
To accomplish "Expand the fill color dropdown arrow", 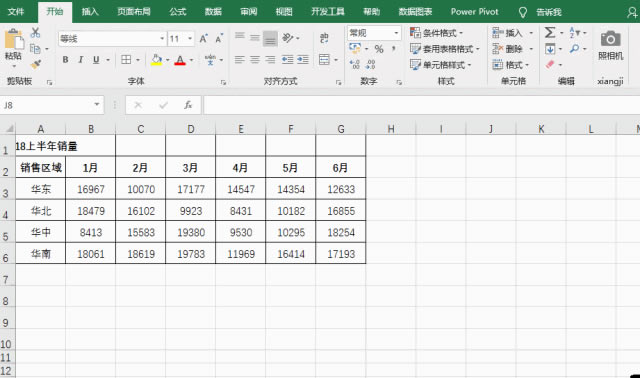I will pos(167,60).
